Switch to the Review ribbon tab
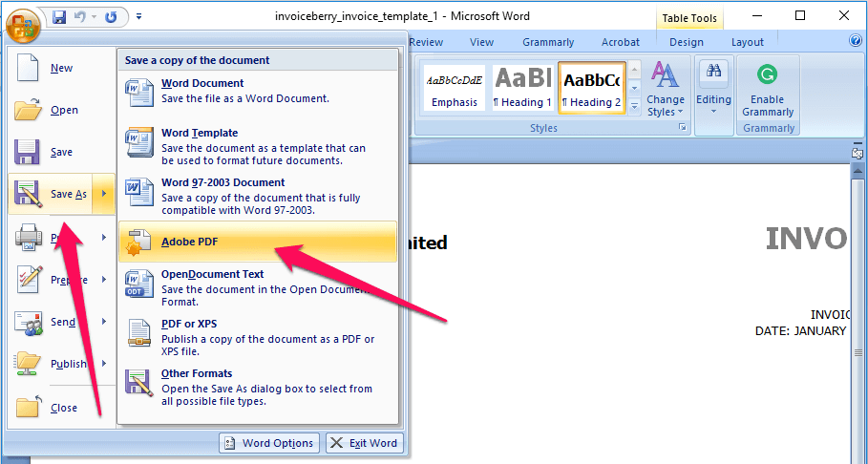Viewport: 868px width, 464px height. click(x=426, y=42)
